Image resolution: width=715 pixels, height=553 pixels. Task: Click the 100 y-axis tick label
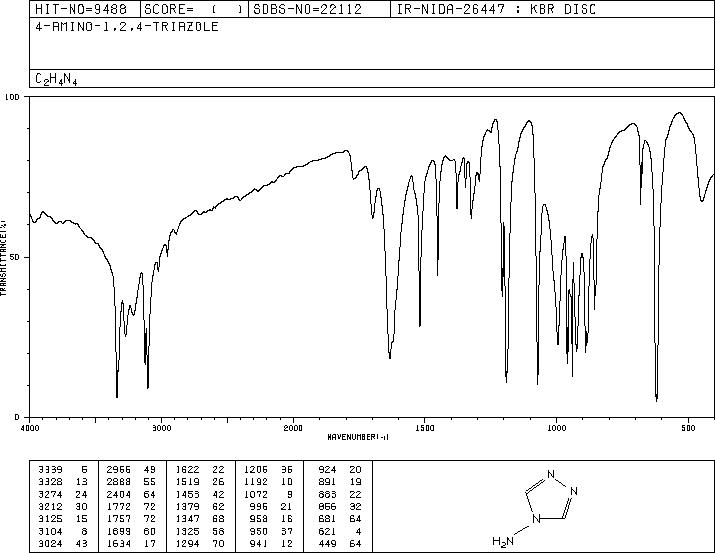[x=13, y=97]
